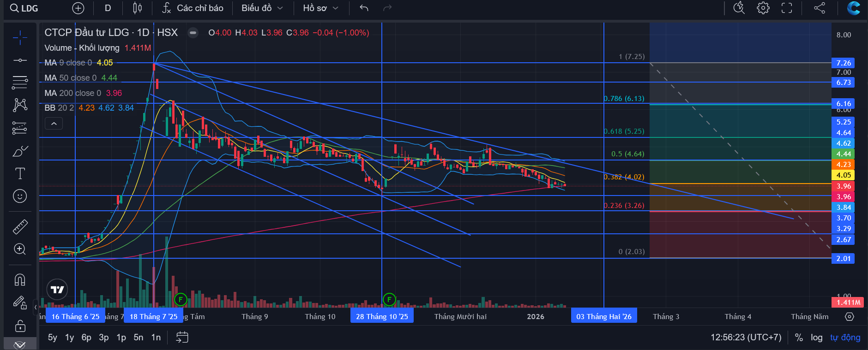
Task: Expand the Hồ sơ dropdown
Action: [x=320, y=8]
